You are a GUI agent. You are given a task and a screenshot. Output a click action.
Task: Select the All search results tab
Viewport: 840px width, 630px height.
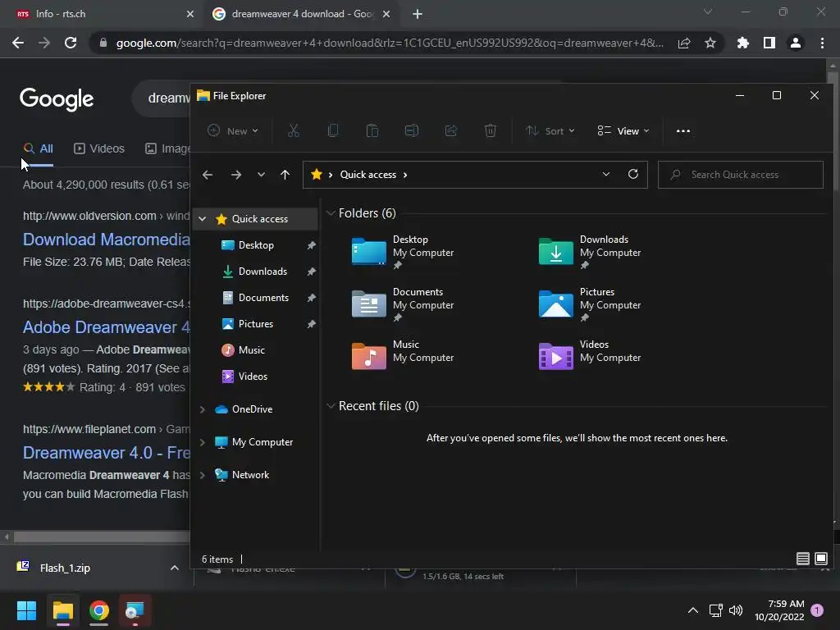pyautogui.click(x=38, y=148)
